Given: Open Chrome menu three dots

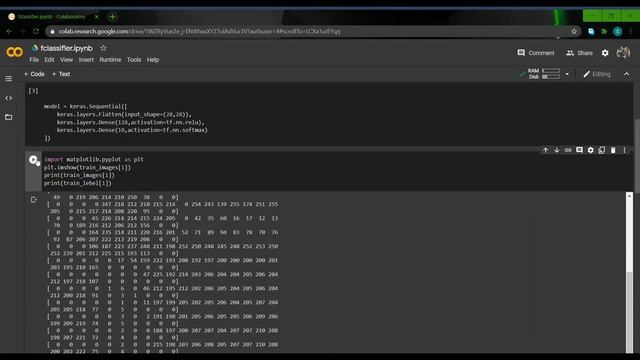Looking at the screenshot, I should point(631,31).
